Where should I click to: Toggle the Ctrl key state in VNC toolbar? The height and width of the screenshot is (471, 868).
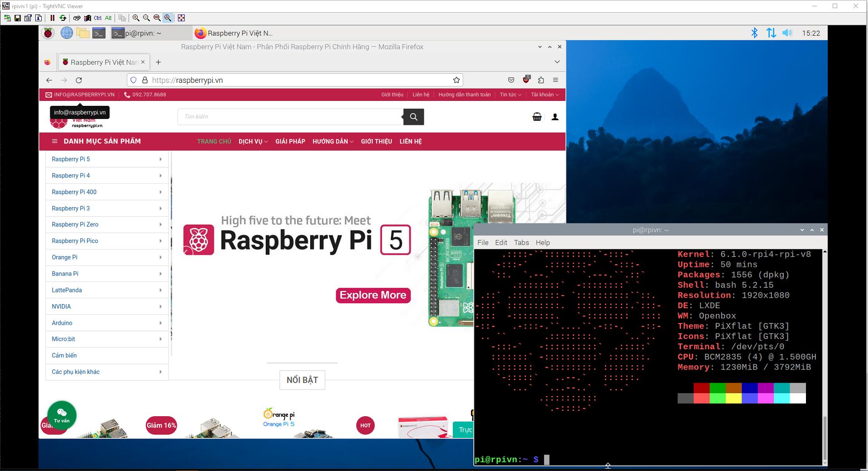(x=97, y=18)
